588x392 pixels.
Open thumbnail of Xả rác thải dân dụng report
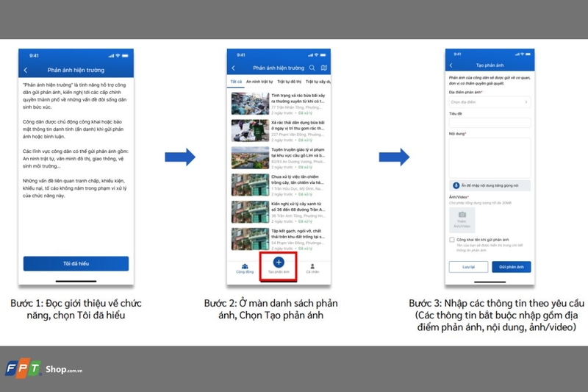250,130
